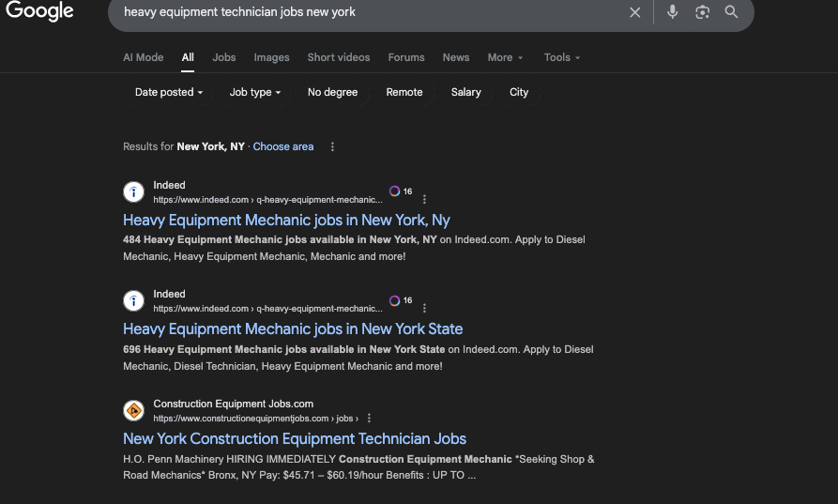Click the purple ring score badge on the second Indeed result
The height and width of the screenshot is (504, 838).
[x=395, y=300]
